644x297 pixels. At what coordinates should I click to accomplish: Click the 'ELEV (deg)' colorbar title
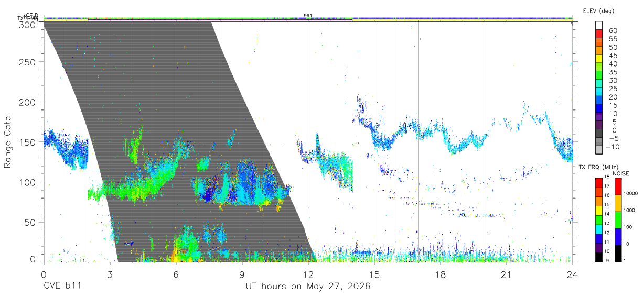[x=598, y=11]
